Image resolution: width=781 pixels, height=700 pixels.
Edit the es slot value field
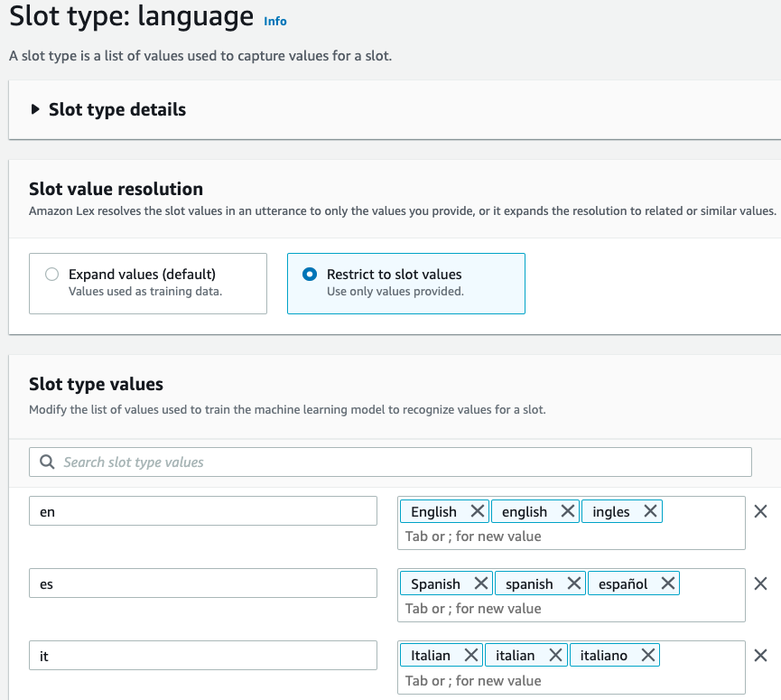(x=203, y=583)
